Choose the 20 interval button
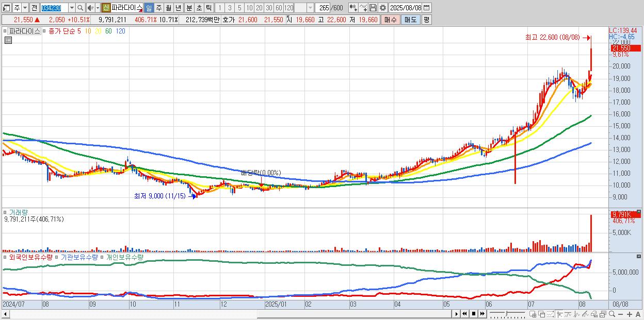Viewport: 644px width, 320px height. coord(259,8)
